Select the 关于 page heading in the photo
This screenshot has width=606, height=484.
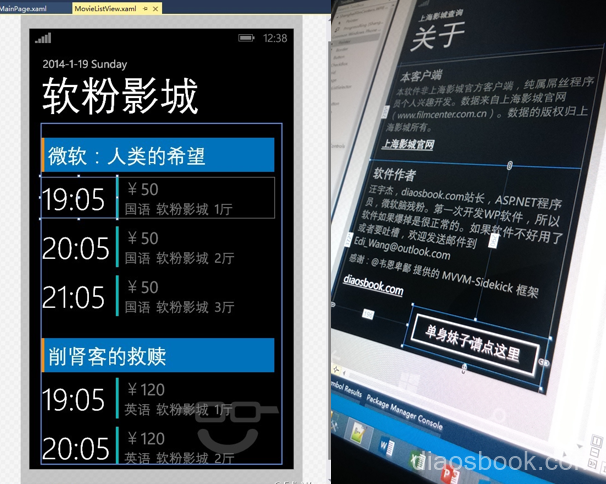click(437, 36)
